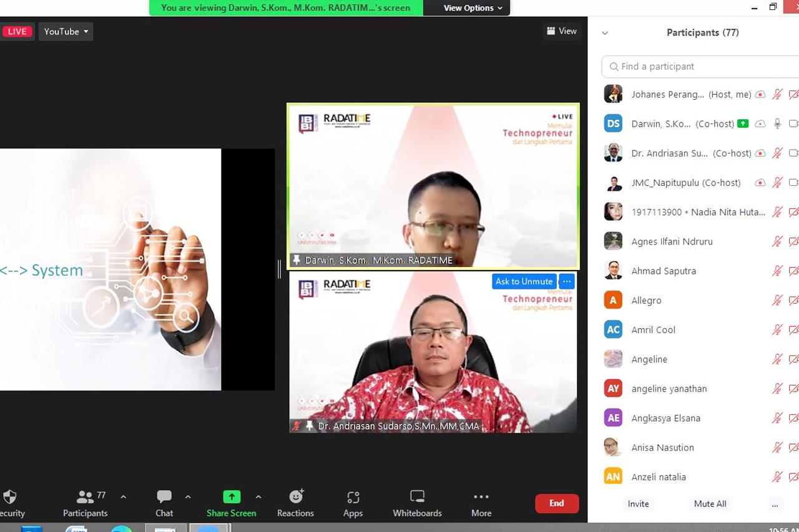Click the muted mic icon for Agnes Ilfani Ndruru
The height and width of the screenshot is (532, 799).
pos(777,241)
